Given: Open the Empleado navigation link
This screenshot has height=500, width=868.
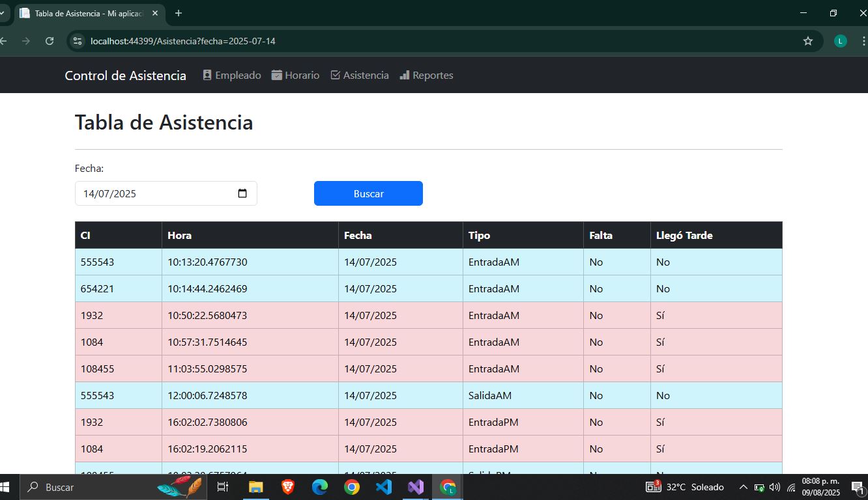Looking at the screenshot, I should coord(232,76).
